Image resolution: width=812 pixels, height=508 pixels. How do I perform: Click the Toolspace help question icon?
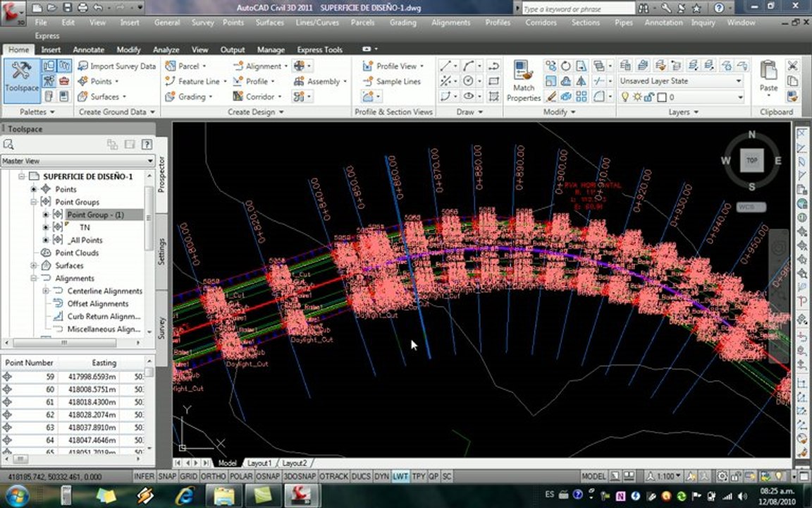tap(147, 144)
